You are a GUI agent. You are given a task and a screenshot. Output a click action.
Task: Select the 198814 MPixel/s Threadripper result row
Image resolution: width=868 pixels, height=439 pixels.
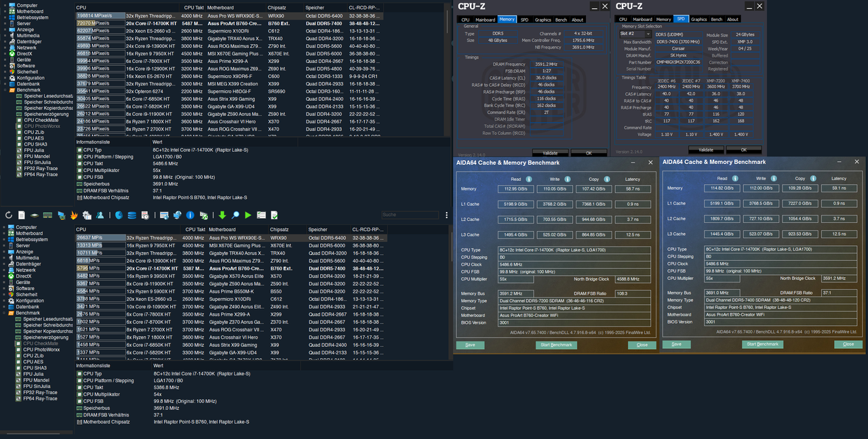click(x=229, y=15)
